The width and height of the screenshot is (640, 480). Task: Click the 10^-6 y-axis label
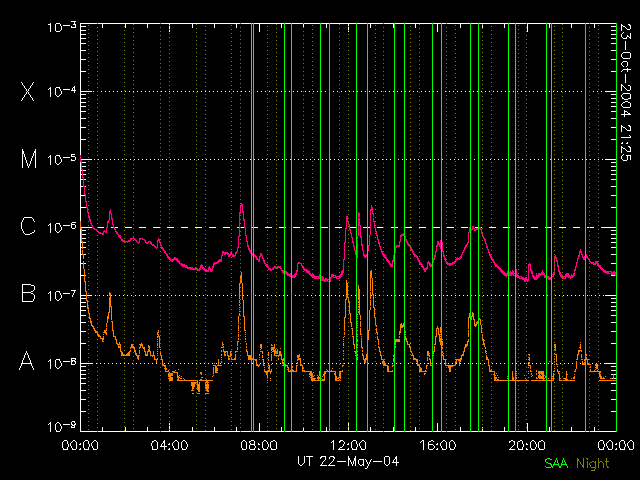(62, 227)
